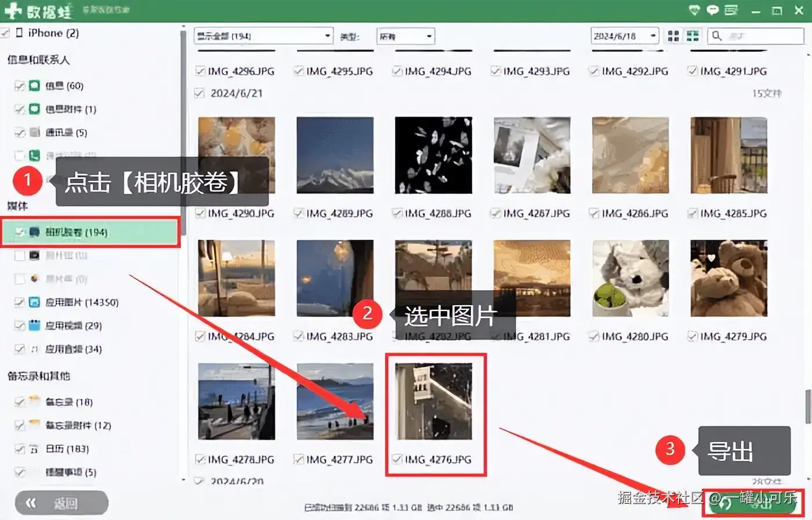The width and height of the screenshot is (812, 520).
Task: Click the green export button
Action: pos(753,503)
